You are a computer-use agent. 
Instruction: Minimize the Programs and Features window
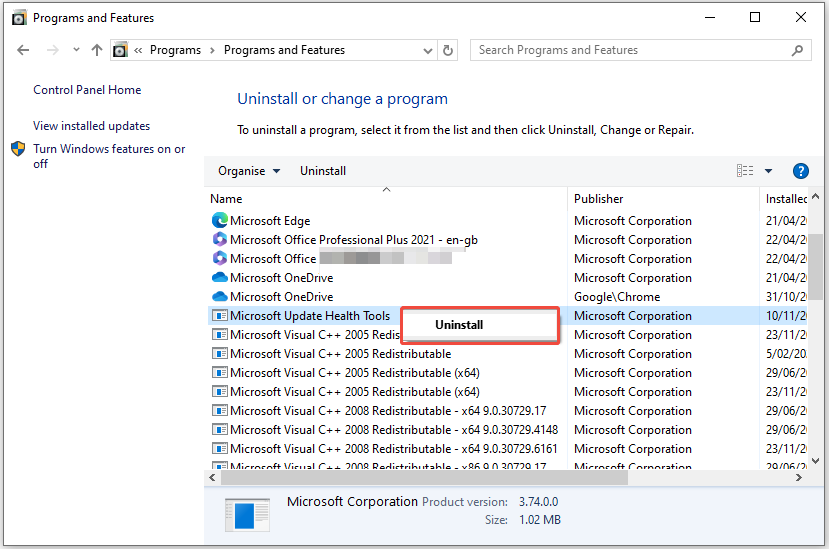click(x=710, y=17)
